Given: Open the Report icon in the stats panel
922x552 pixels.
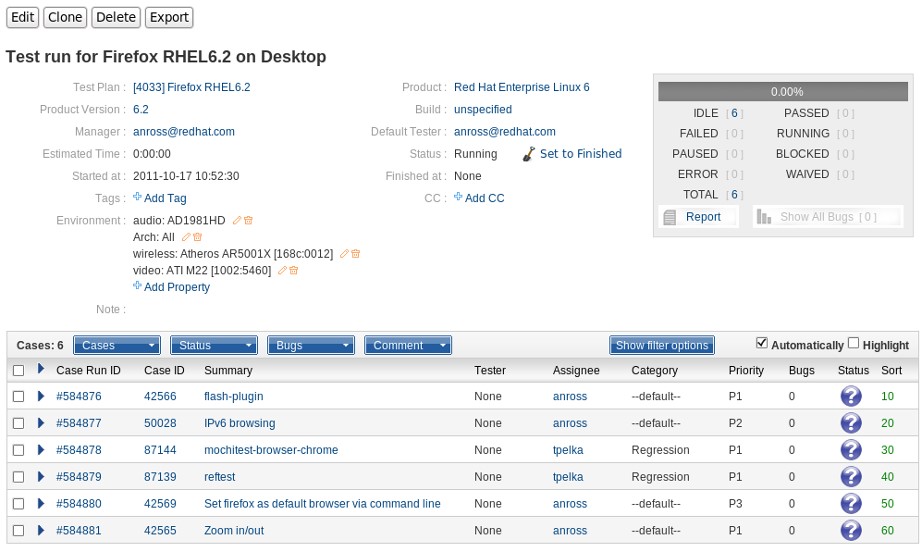Looking at the screenshot, I should [x=670, y=217].
